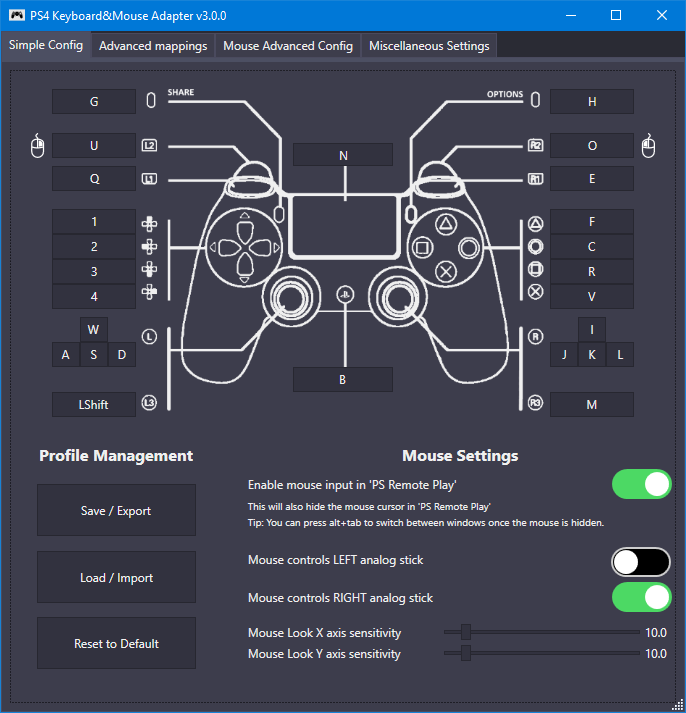Select the 3 key field for D-pad

coord(94,271)
